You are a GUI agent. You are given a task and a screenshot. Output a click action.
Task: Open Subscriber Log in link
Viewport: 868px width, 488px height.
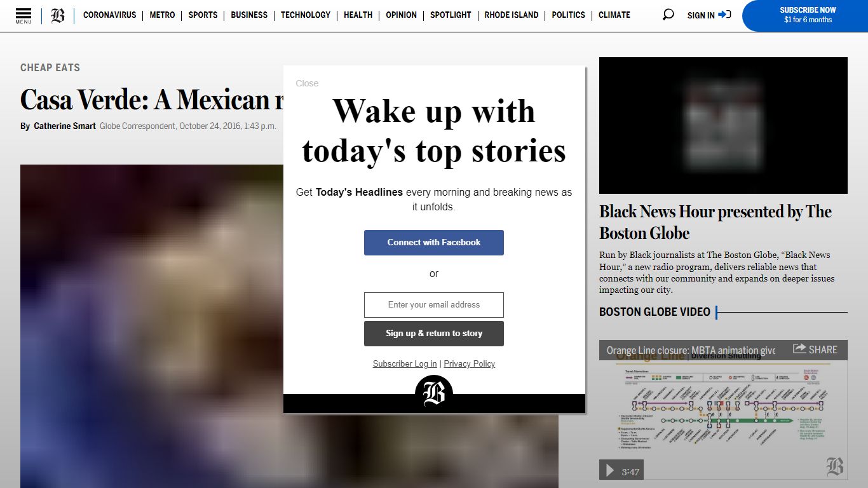click(405, 364)
